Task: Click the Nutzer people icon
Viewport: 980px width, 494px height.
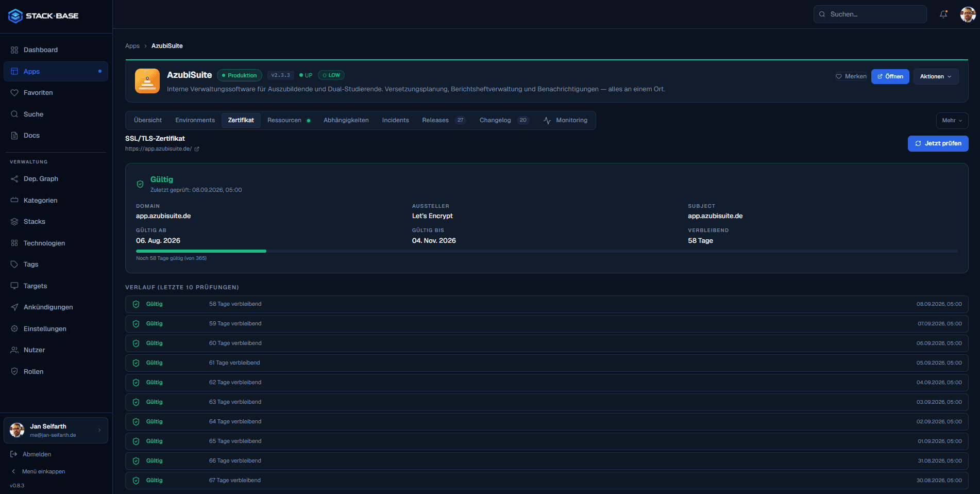Action: [14, 350]
